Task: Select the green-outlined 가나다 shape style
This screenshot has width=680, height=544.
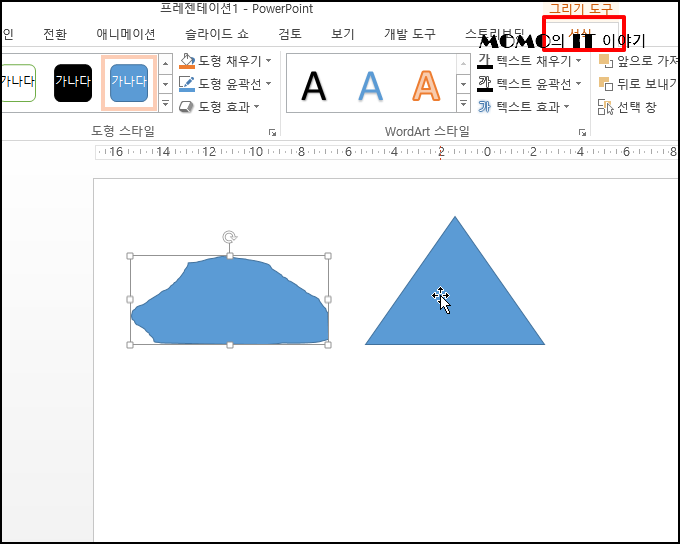Action: click(17, 83)
